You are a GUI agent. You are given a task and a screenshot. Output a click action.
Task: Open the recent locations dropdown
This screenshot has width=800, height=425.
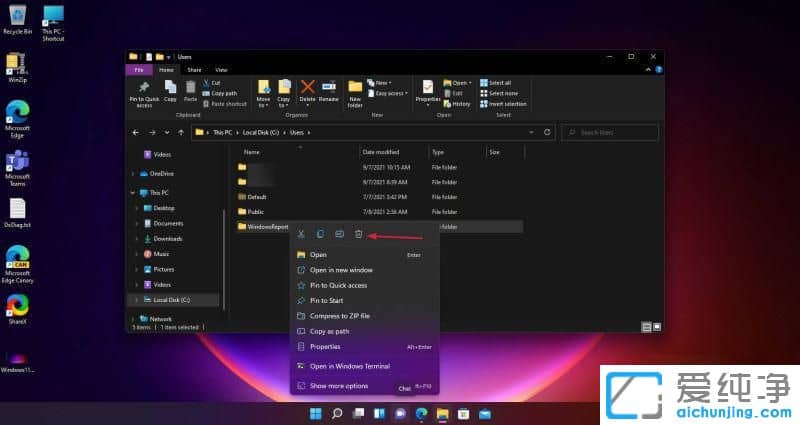(167, 133)
